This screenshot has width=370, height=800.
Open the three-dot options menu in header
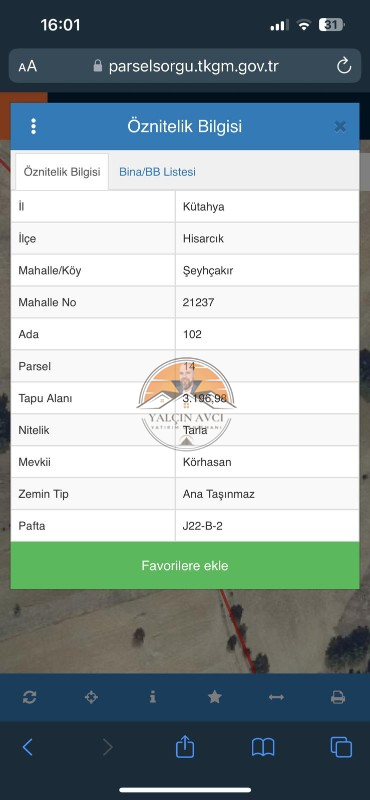point(33,126)
